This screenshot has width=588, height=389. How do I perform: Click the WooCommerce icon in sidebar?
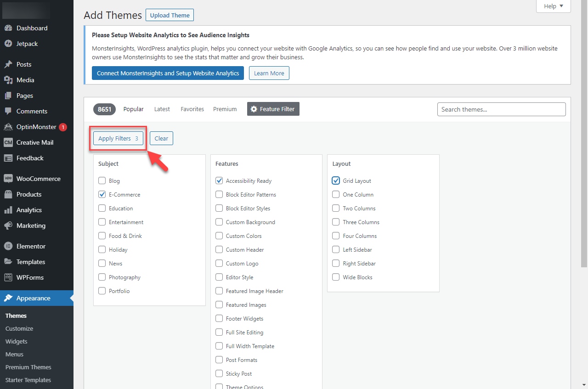pos(8,179)
